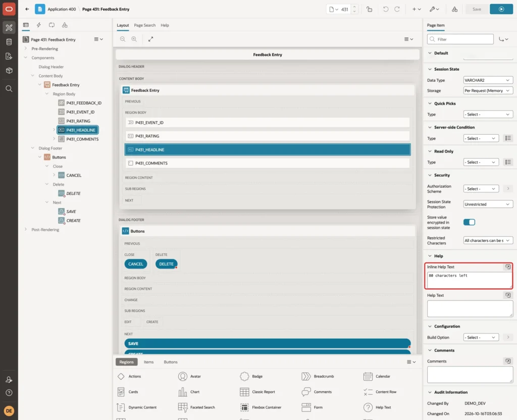Image resolution: width=517 pixels, height=420 pixels.
Task: Click the search magnifier in the sidebar
Action: point(9,89)
